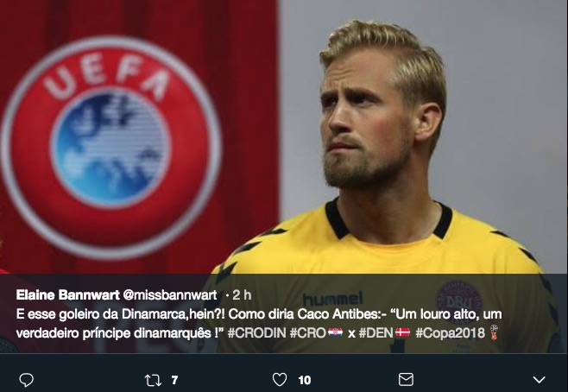Image resolution: width=568 pixels, height=392 pixels.
Task: View the 10 likes count
Action: pos(305,380)
